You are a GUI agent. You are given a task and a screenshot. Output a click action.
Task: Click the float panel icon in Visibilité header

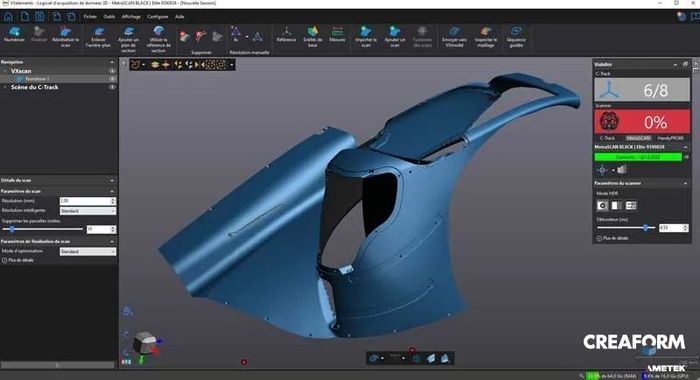pyautogui.click(x=685, y=65)
